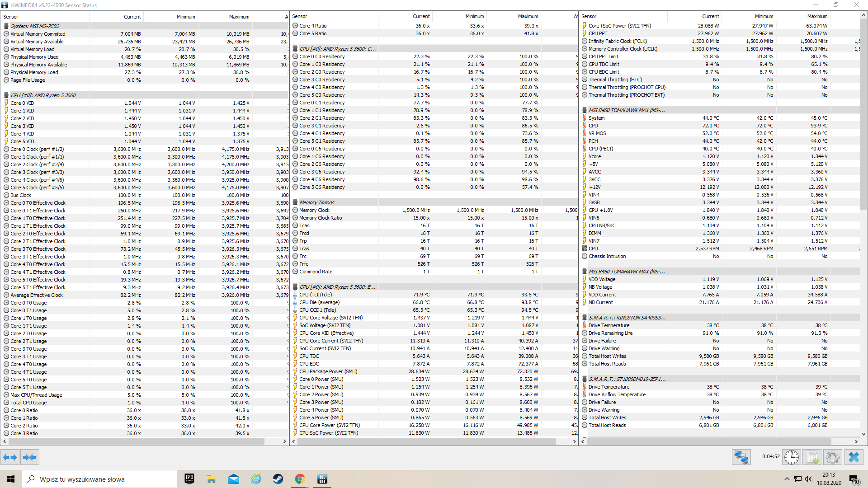Select the 'Max CPU/Thread Usage' row
This screenshot has height=488, width=868.
[144, 395]
